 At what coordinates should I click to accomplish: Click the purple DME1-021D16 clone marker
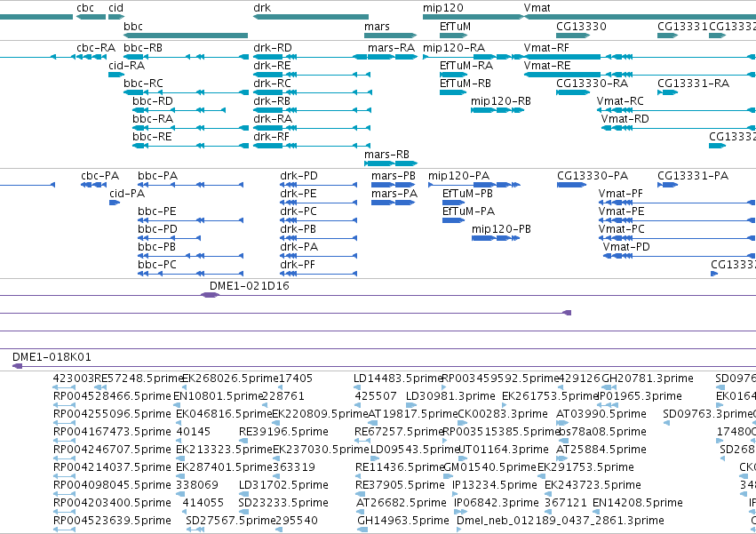point(210,295)
